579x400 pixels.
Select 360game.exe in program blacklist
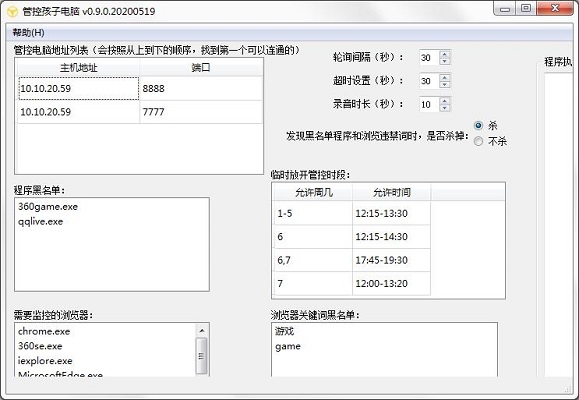click(48, 206)
